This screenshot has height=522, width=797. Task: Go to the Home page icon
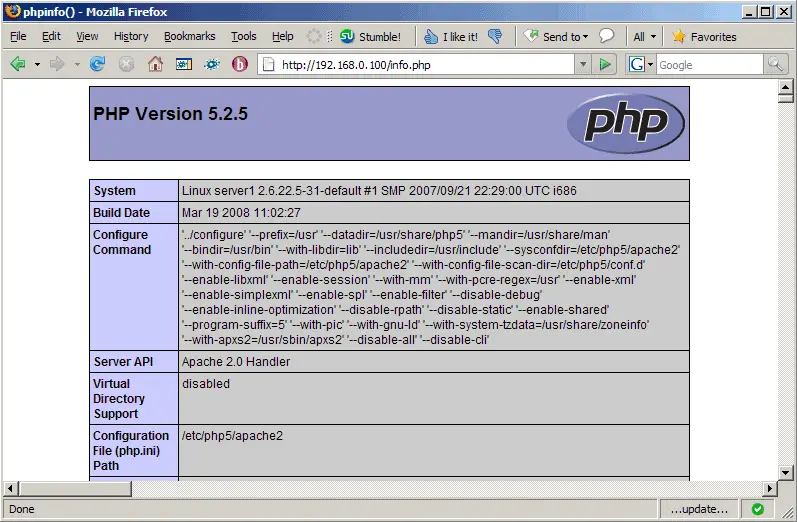(155, 64)
